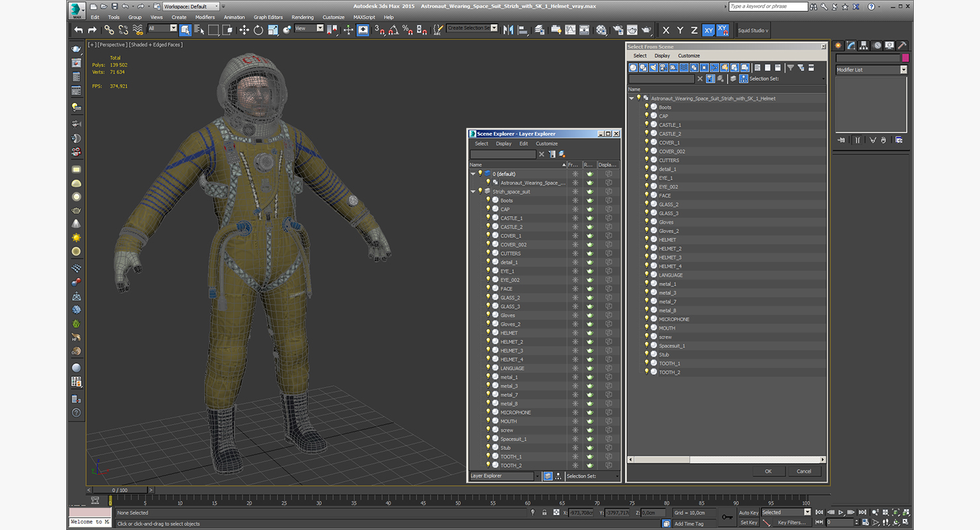Click the help search keyword field

768,6
